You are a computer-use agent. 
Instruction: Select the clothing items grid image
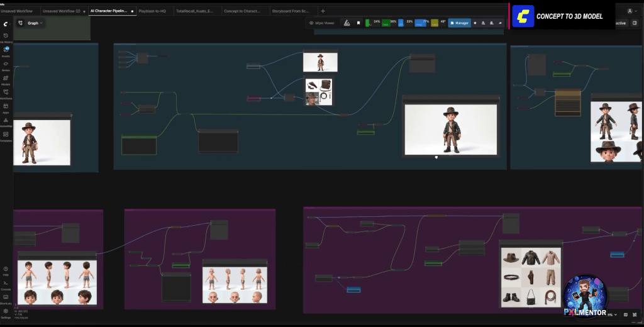click(531, 277)
